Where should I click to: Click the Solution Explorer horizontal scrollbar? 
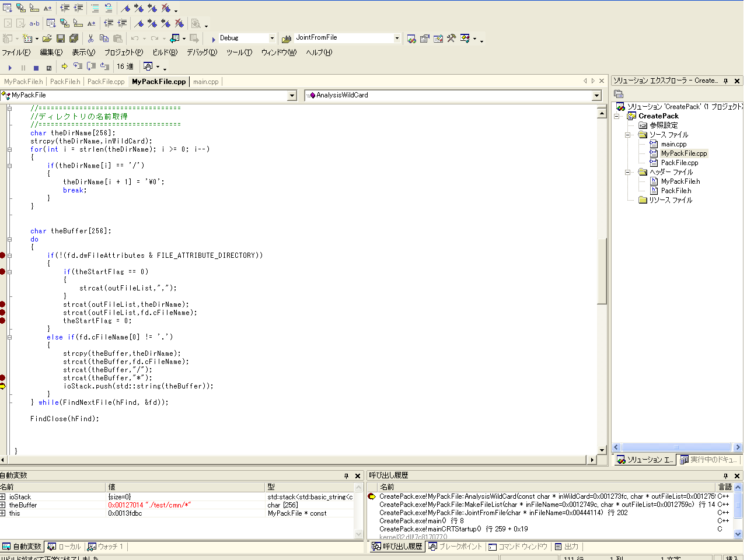click(677, 447)
